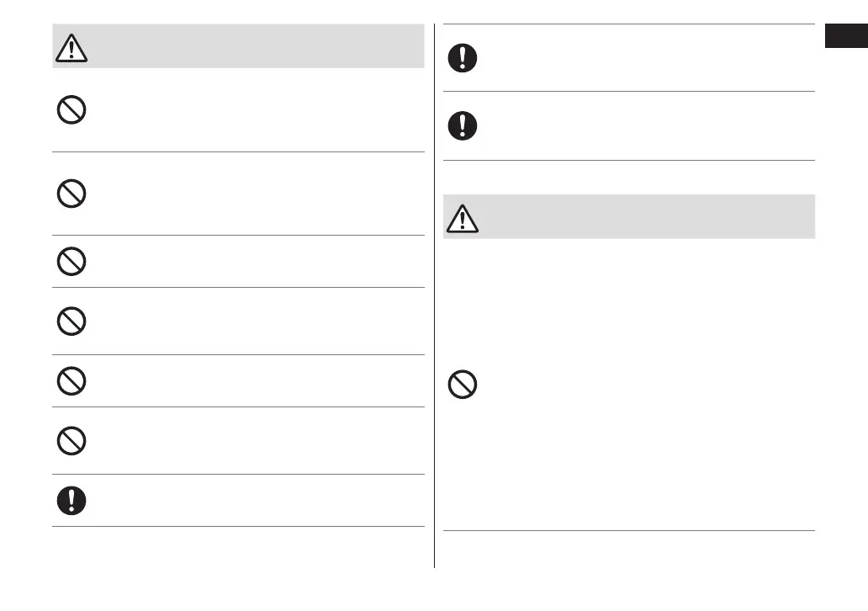Click the warning triangle in the right-column header
Image resolution: width=868 pixels, height=611 pixels.
462,219
